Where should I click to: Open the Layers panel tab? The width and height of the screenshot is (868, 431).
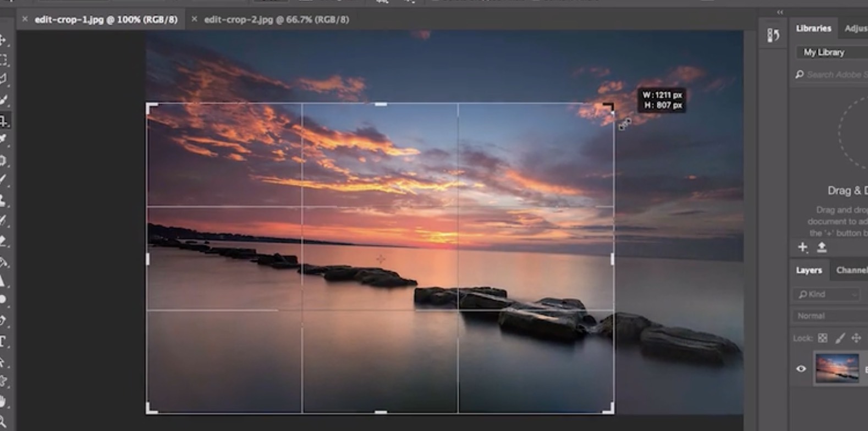coord(809,270)
